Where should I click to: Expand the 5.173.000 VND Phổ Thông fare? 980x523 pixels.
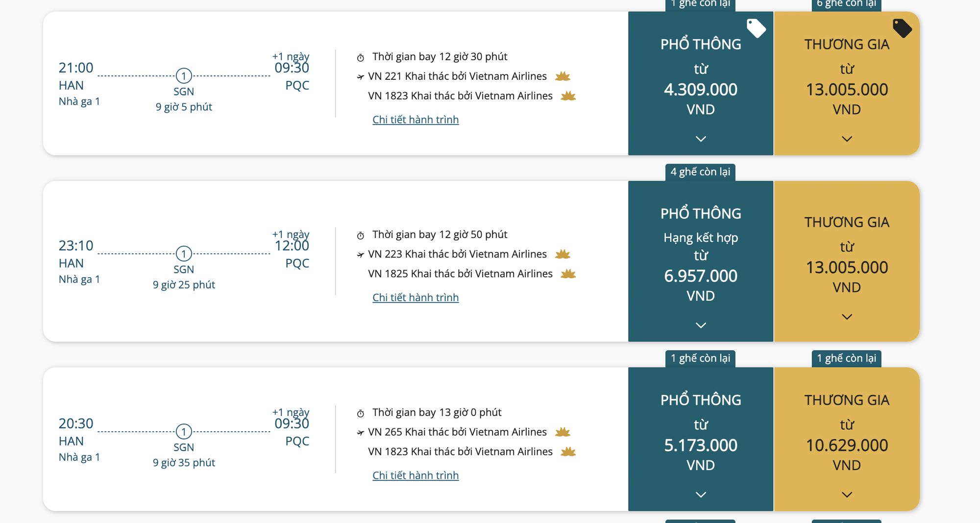pos(701,495)
